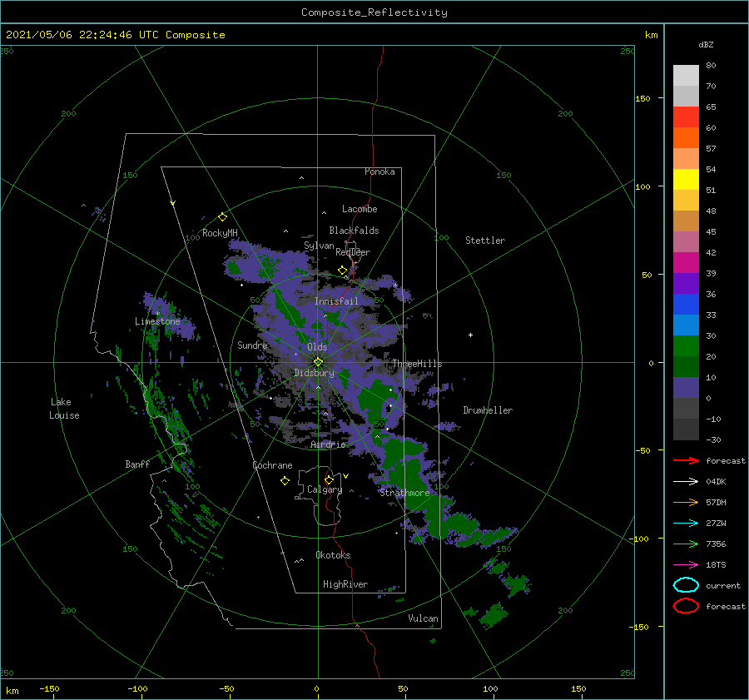The width and height of the screenshot is (749, 700).
Task: Click the Blackfalds label
Action: tap(354, 231)
